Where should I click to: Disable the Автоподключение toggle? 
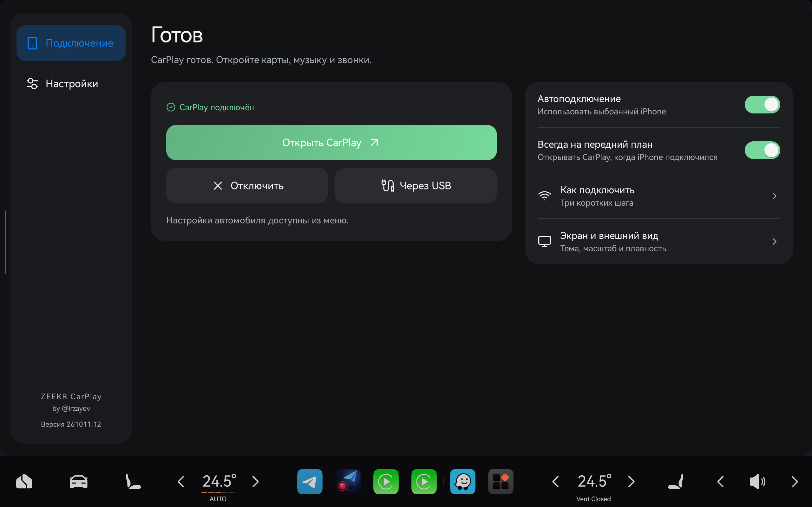coord(762,105)
